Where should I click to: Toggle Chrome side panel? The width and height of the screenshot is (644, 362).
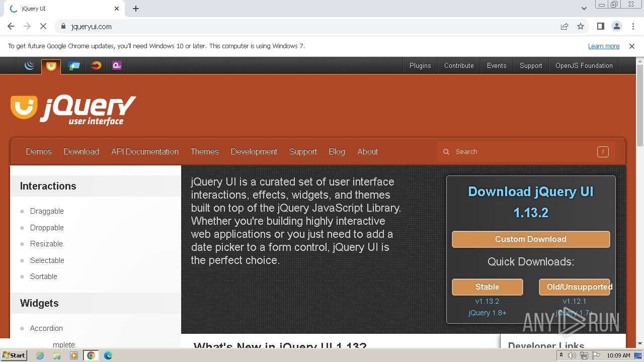pos(600,26)
